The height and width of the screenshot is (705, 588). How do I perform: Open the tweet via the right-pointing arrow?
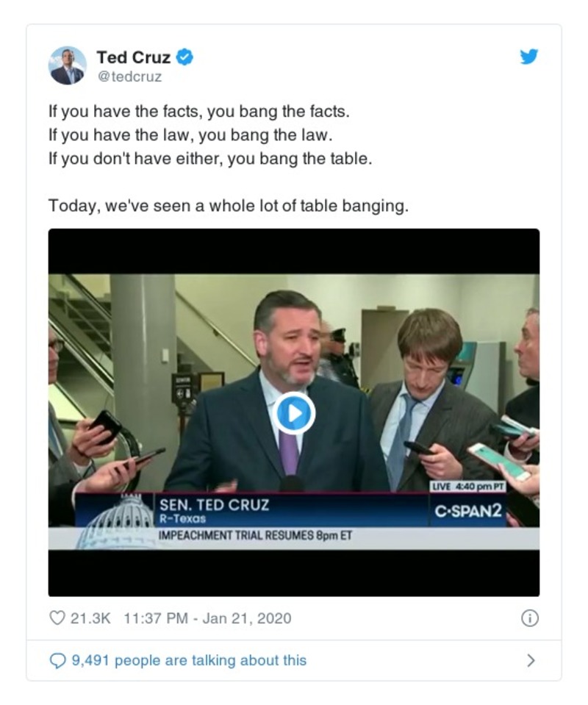pyautogui.click(x=529, y=660)
